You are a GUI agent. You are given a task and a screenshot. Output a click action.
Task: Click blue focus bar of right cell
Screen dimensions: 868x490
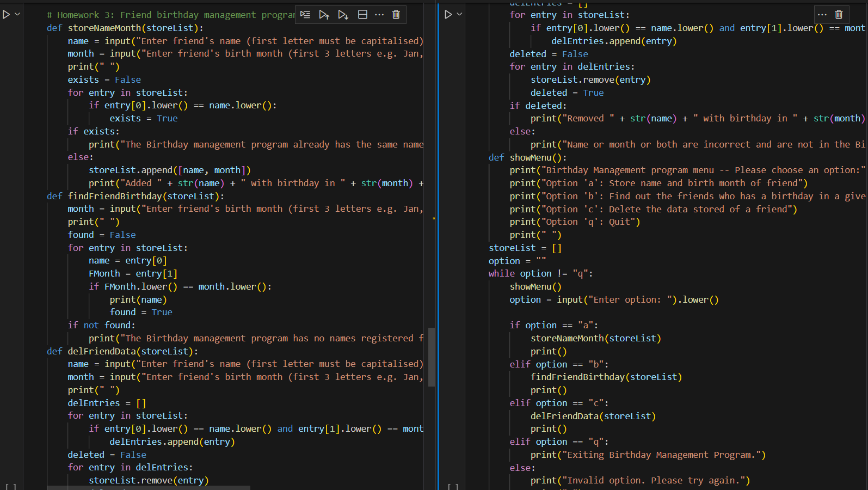pos(438,245)
